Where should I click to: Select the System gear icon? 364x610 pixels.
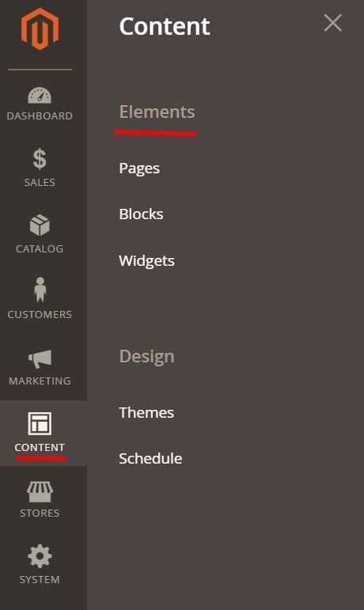coord(40,556)
